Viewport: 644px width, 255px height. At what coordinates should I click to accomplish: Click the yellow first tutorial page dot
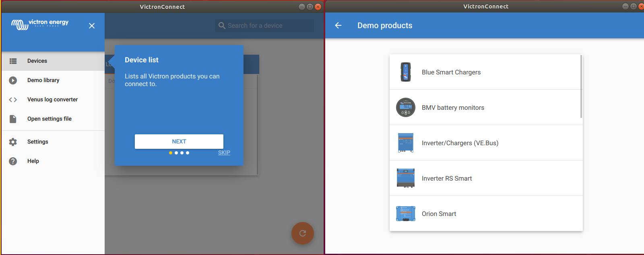(171, 153)
